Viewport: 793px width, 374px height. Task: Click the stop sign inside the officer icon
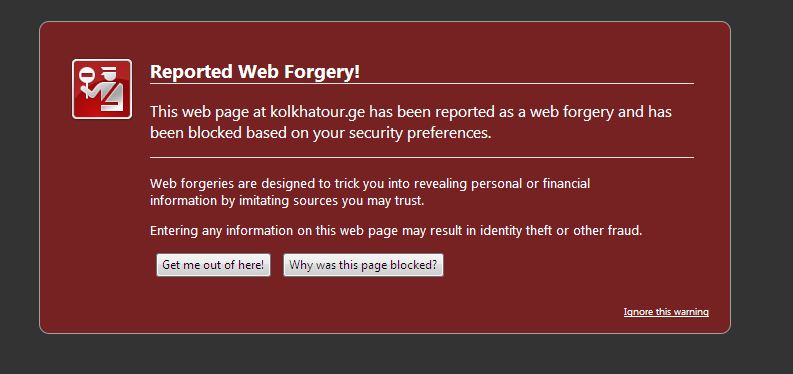[x=87, y=76]
